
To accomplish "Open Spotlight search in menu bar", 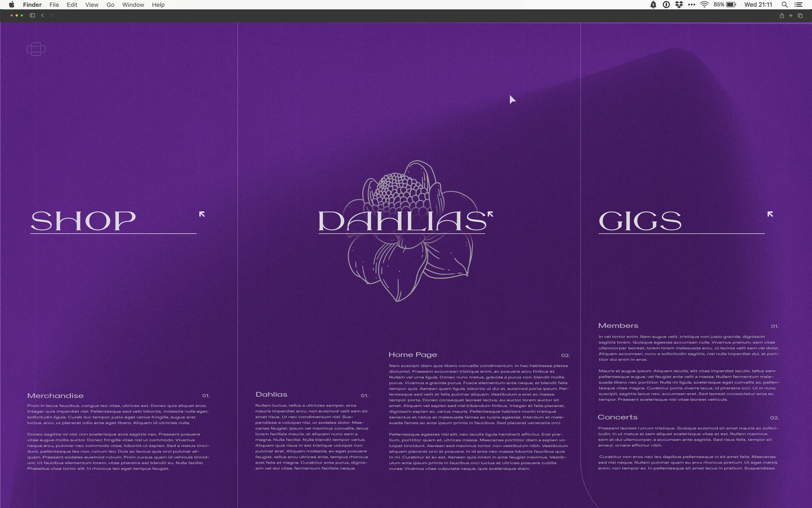I will tap(784, 5).
